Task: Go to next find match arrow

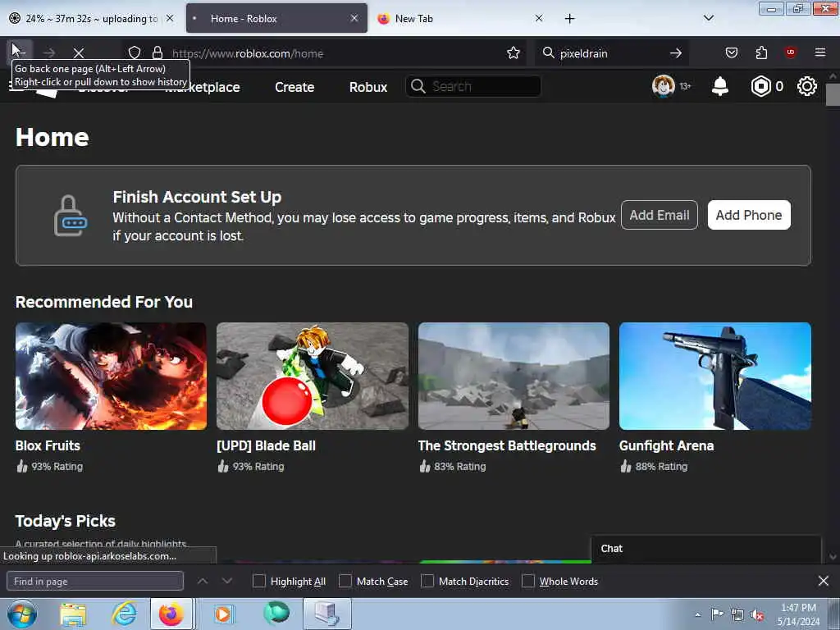Action: (x=227, y=581)
